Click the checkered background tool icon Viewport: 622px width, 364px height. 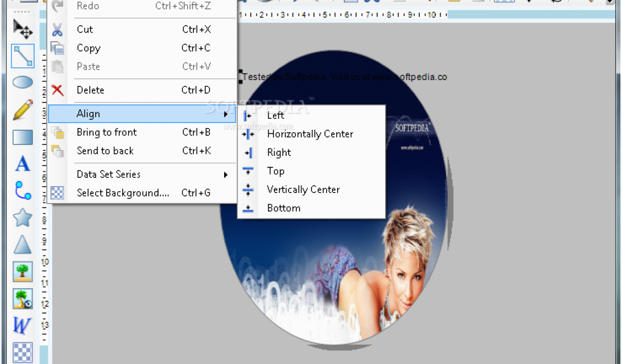click(22, 352)
